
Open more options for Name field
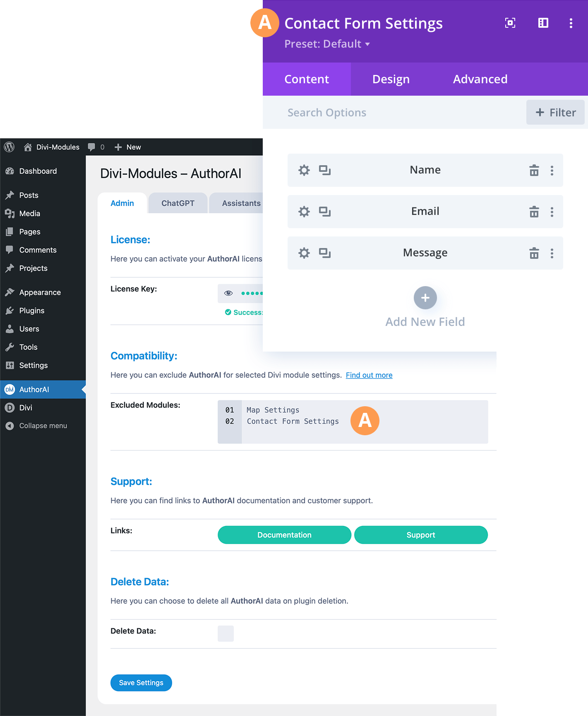tap(552, 171)
